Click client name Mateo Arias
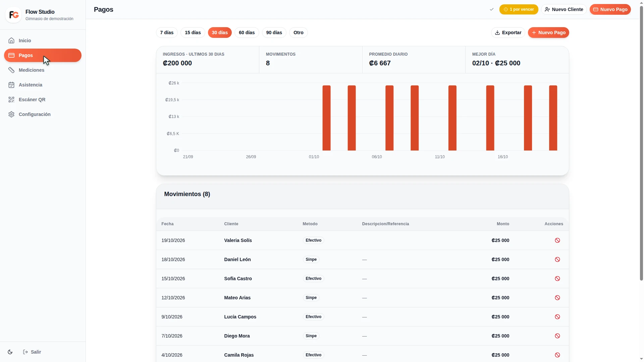Image resolution: width=644 pixels, height=362 pixels. [237, 298]
